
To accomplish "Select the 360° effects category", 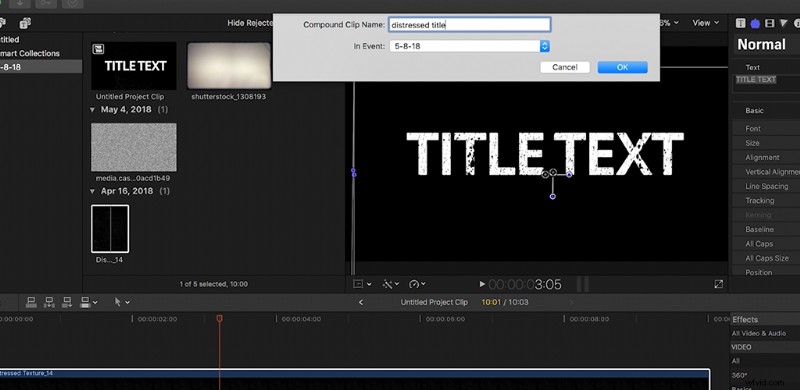I will pyautogui.click(x=739, y=375).
